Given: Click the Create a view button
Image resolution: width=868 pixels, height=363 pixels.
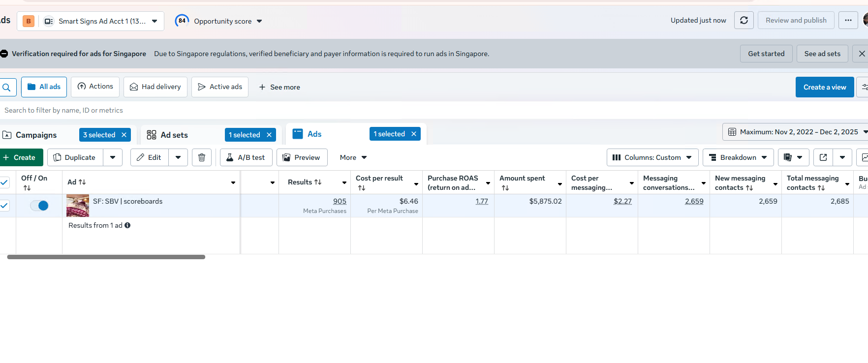Looking at the screenshot, I should pyautogui.click(x=824, y=87).
